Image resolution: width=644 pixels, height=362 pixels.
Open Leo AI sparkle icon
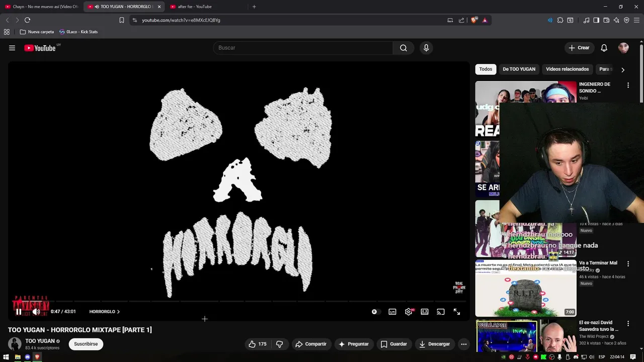pyautogui.click(x=616, y=20)
